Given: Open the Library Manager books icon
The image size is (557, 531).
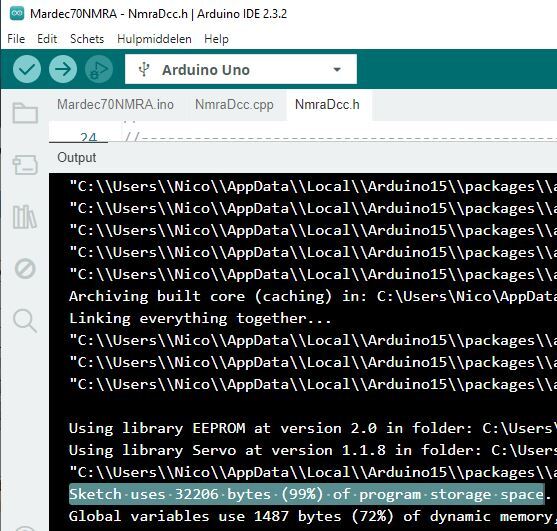Looking at the screenshot, I should [x=25, y=217].
